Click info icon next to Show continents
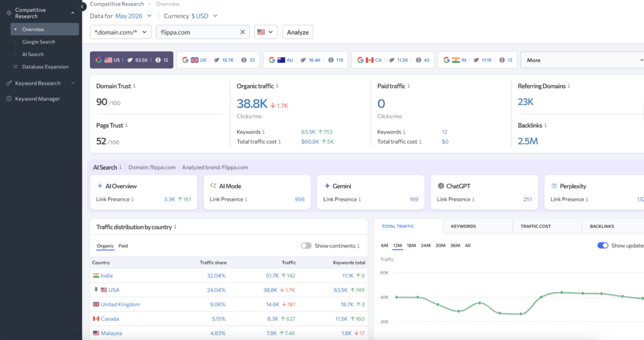Image resolution: width=644 pixels, height=340 pixels. tap(358, 246)
